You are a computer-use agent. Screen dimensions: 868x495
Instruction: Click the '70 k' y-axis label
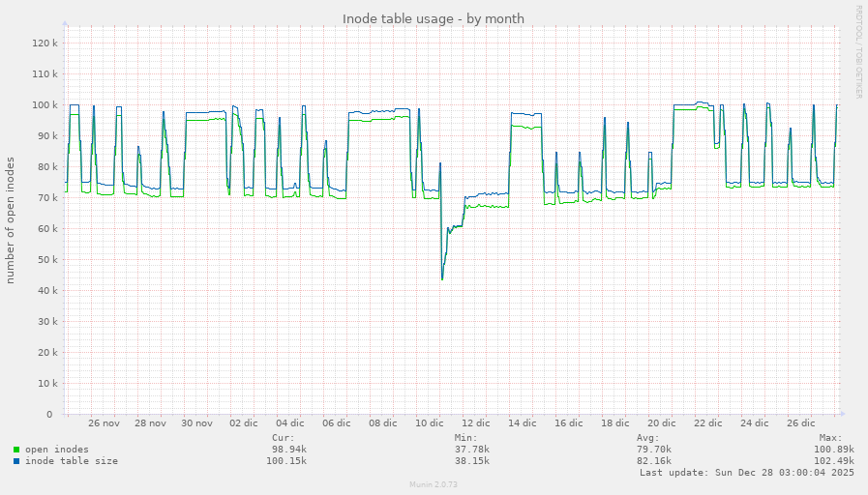coord(47,198)
